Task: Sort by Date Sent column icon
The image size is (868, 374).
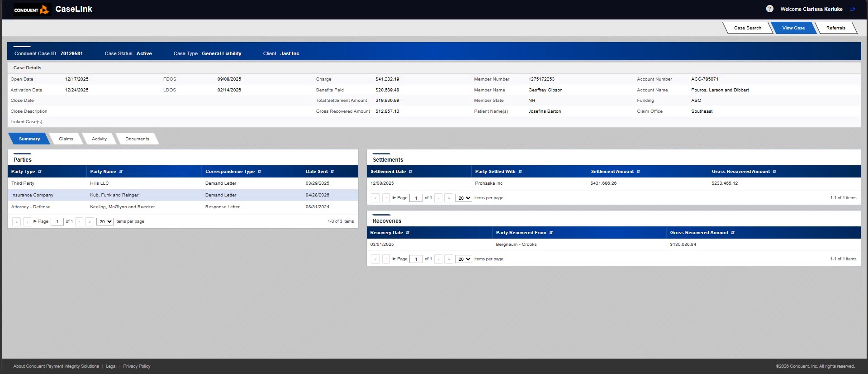Action: coord(332,172)
